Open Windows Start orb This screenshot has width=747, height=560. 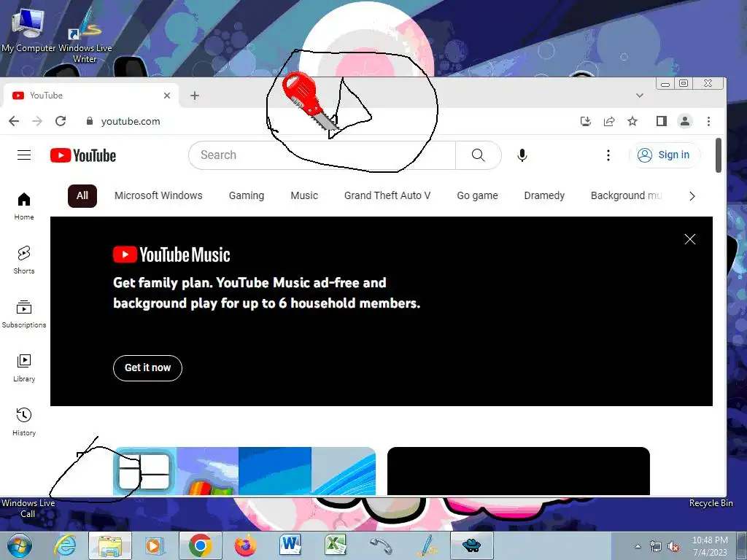tap(19, 545)
